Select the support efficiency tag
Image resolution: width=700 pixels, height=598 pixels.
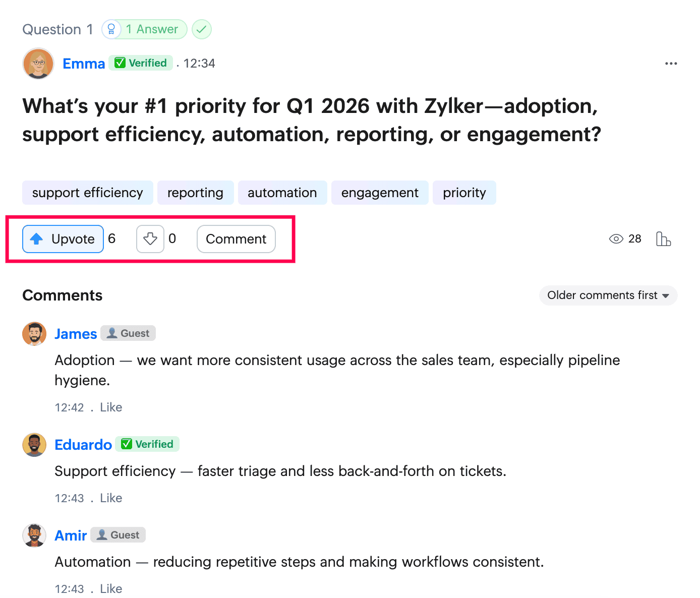[x=88, y=193]
